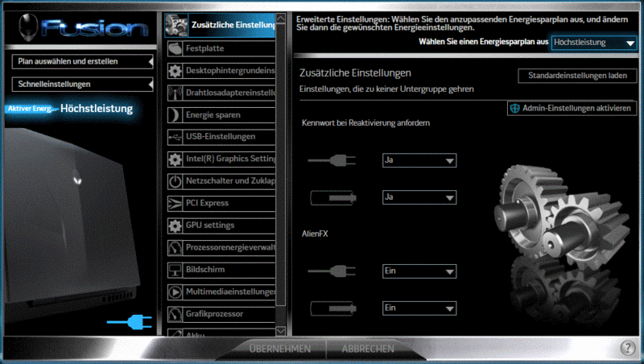
Task: Click the Alienware head logo
Action: (x=28, y=28)
